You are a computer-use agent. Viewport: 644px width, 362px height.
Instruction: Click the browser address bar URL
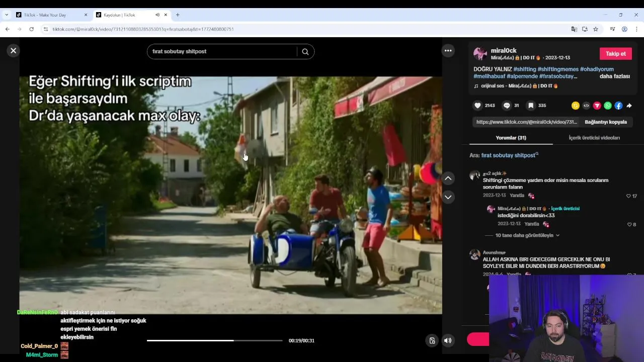click(143, 29)
